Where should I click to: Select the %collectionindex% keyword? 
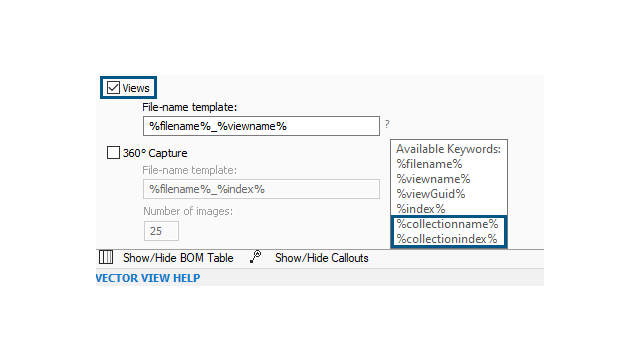[447, 239]
